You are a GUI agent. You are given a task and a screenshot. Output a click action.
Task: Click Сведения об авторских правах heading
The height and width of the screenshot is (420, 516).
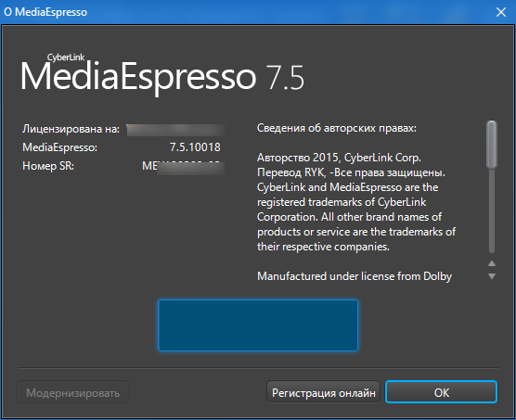pos(337,128)
